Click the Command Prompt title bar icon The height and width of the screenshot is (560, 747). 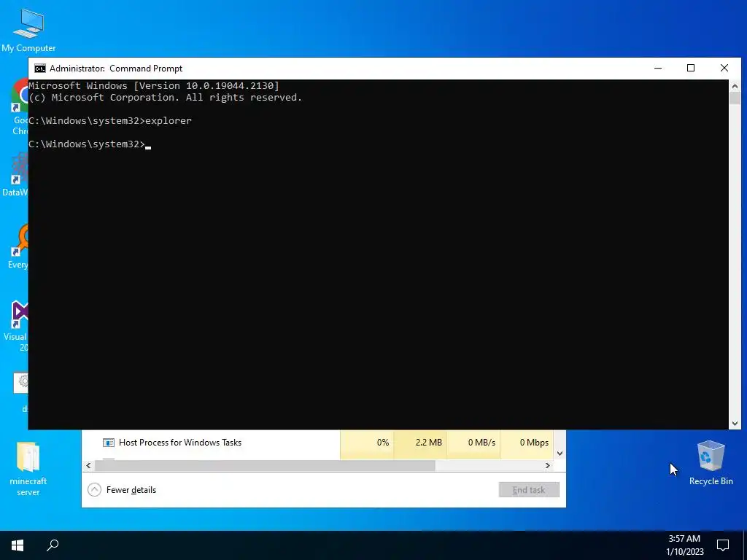click(x=40, y=69)
